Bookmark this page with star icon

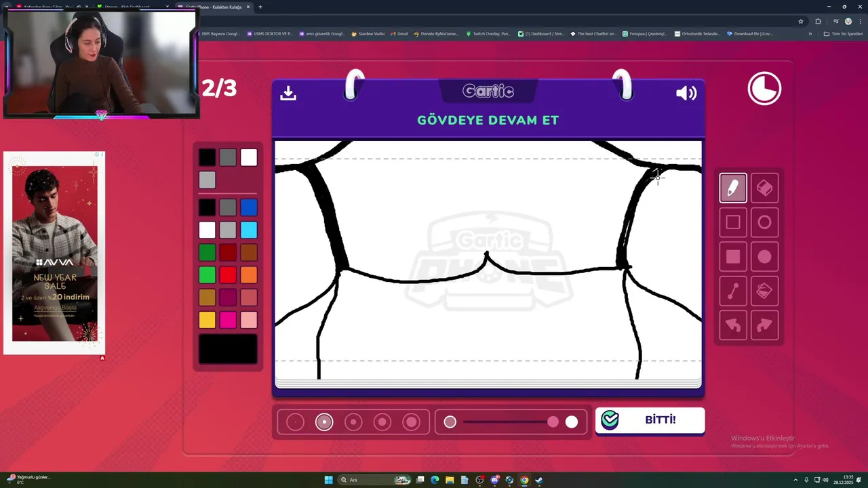[800, 21]
